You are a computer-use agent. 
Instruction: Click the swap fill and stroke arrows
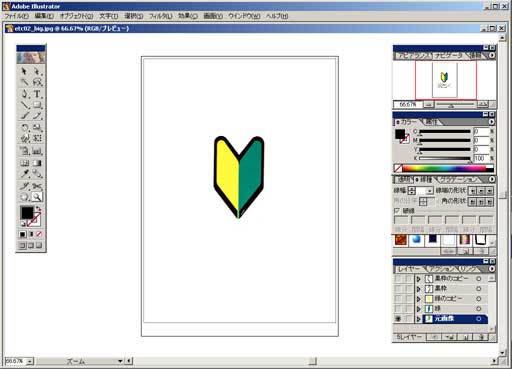tap(38, 208)
